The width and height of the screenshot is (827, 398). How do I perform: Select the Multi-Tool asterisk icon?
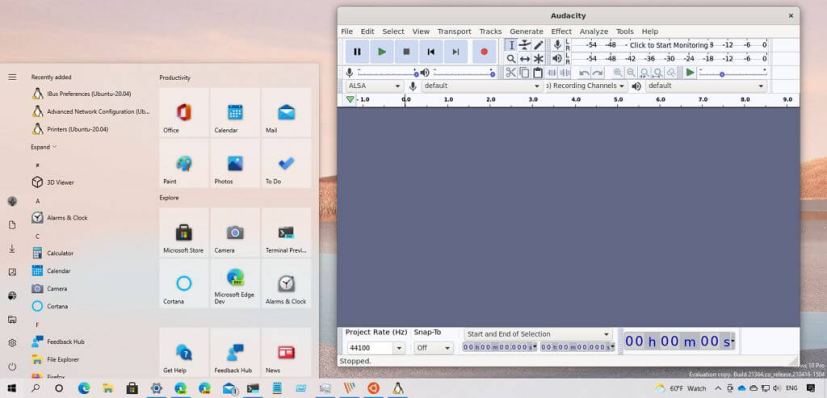tap(538, 59)
